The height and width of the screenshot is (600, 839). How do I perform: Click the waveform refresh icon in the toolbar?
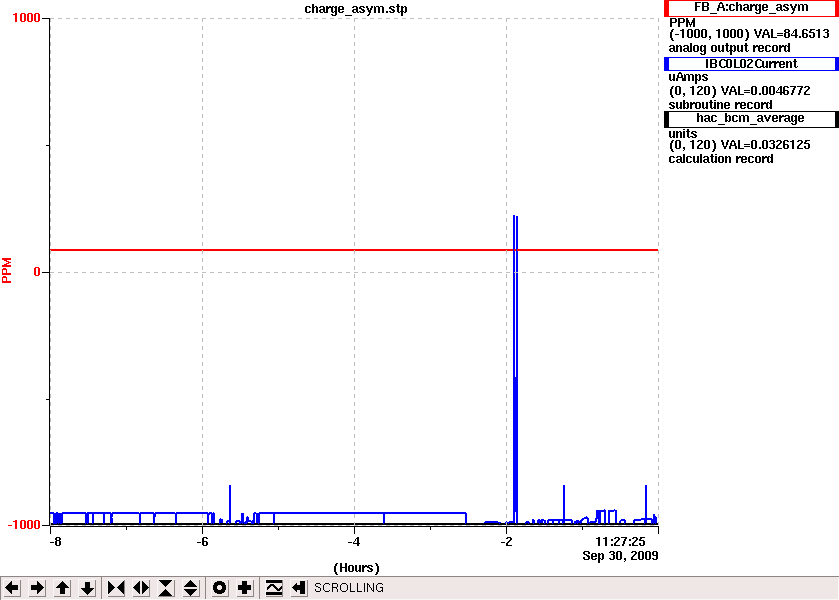click(x=274, y=588)
